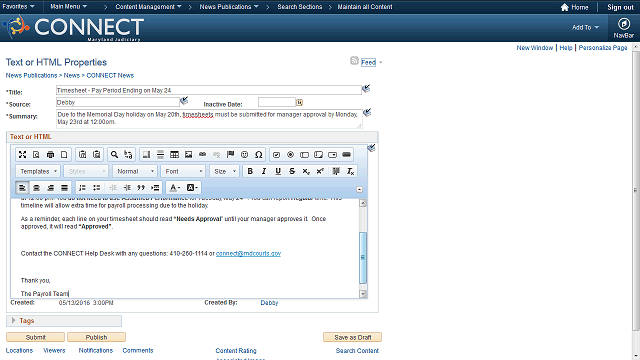
Task: Remove formatting from selected text
Action: [x=350, y=171]
